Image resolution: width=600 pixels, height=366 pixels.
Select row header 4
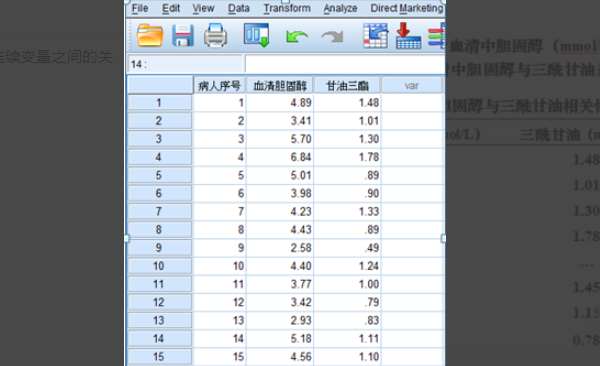159,157
